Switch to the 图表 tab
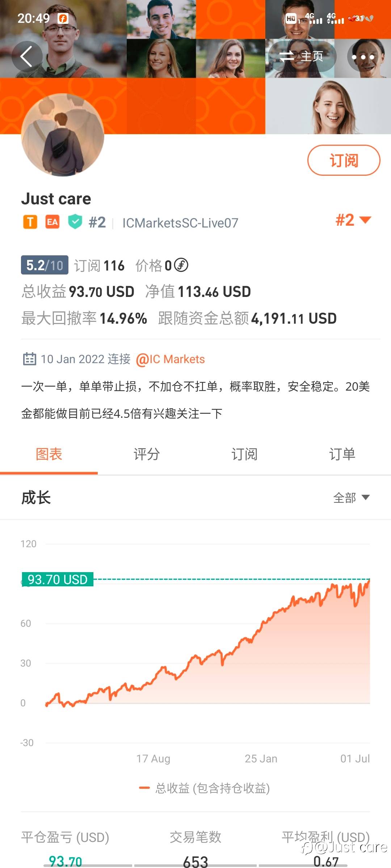Viewport: 391px width, 868px height. [49, 454]
